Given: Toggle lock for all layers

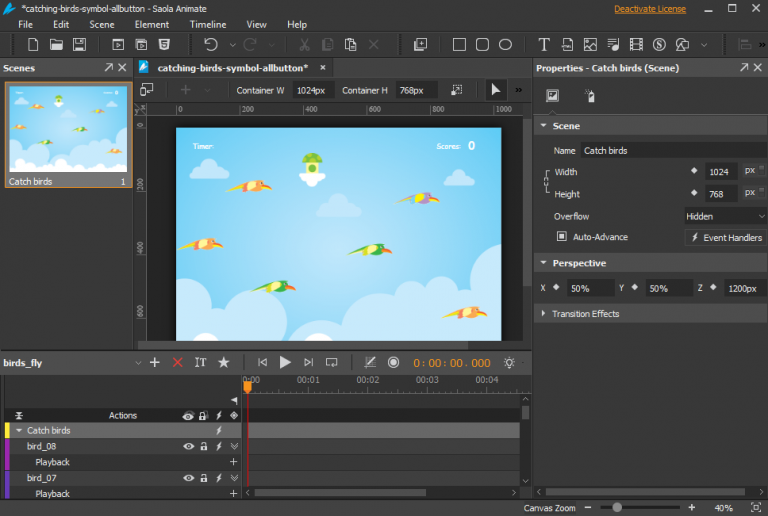Looking at the screenshot, I should (x=203, y=416).
